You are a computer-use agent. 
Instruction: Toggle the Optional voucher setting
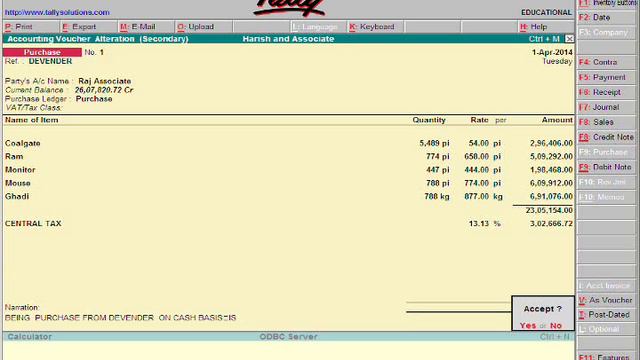tap(606, 329)
